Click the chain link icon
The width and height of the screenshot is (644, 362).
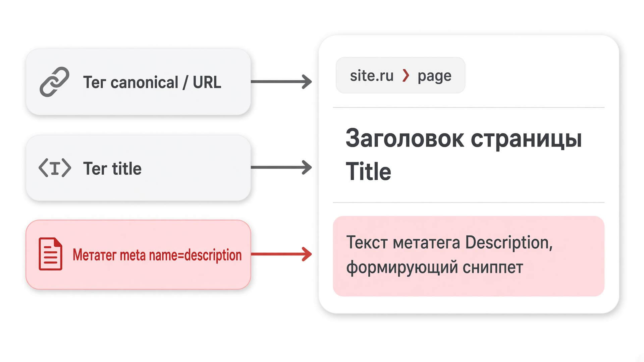(54, 82)
